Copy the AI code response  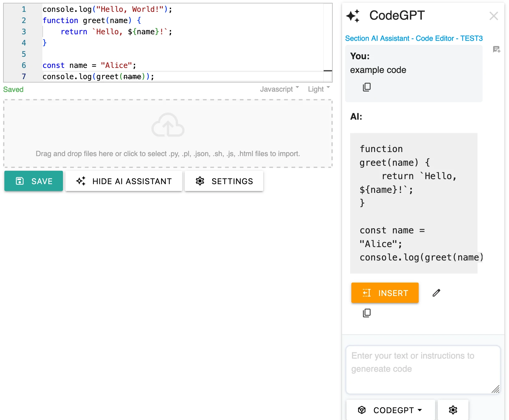point(367,313)
